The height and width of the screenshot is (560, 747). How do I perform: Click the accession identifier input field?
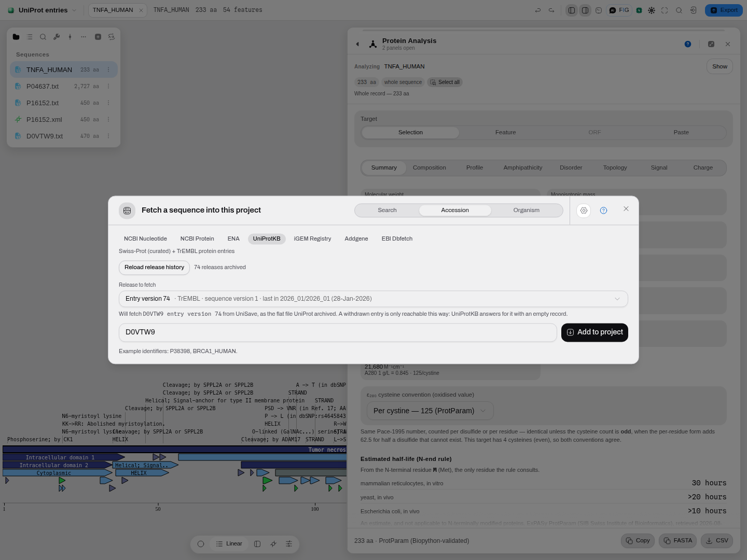click(x=338, y=332)
